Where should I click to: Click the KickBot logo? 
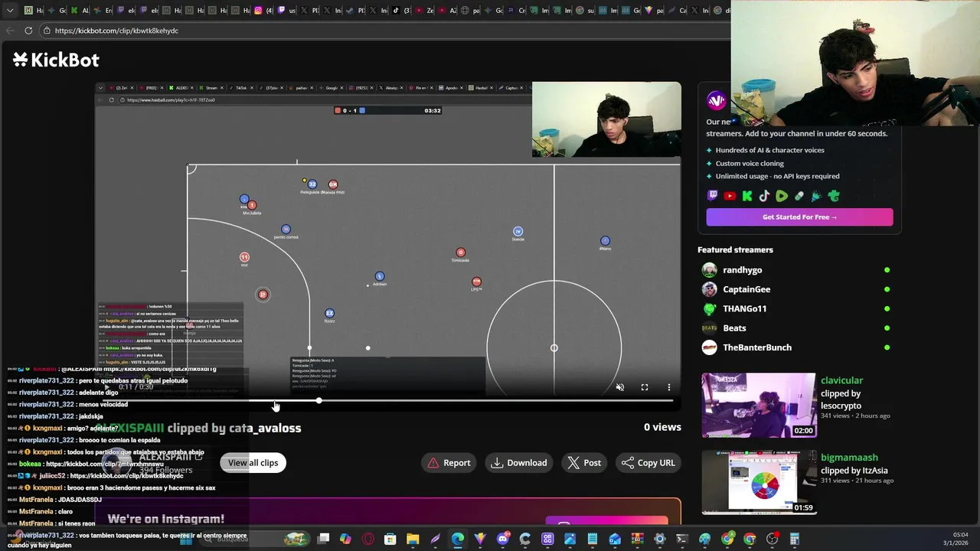[56, 60]
